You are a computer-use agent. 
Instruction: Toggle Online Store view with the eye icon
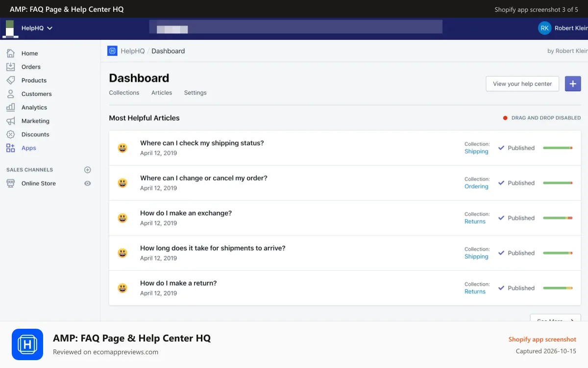(88, 183)
